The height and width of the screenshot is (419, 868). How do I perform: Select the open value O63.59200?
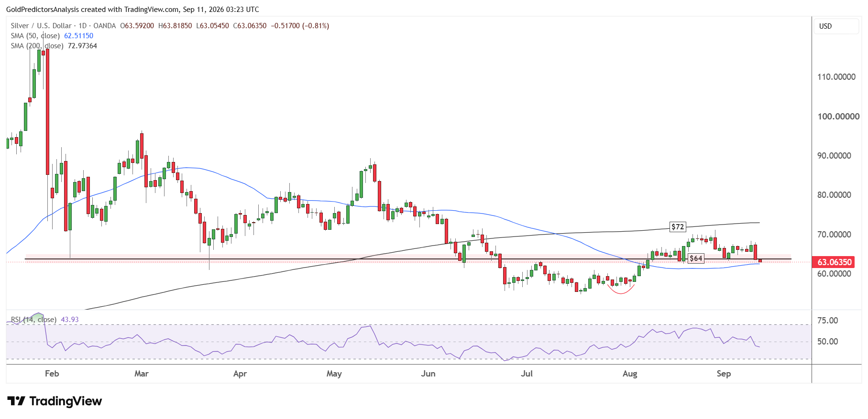(x=137, y=26)
